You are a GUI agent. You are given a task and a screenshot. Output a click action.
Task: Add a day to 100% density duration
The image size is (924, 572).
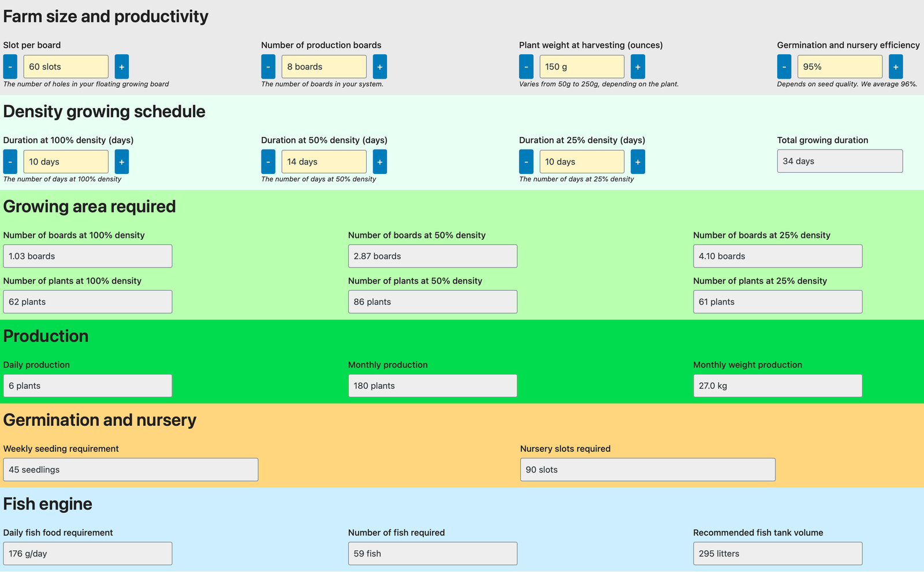(x=121, y=162)
